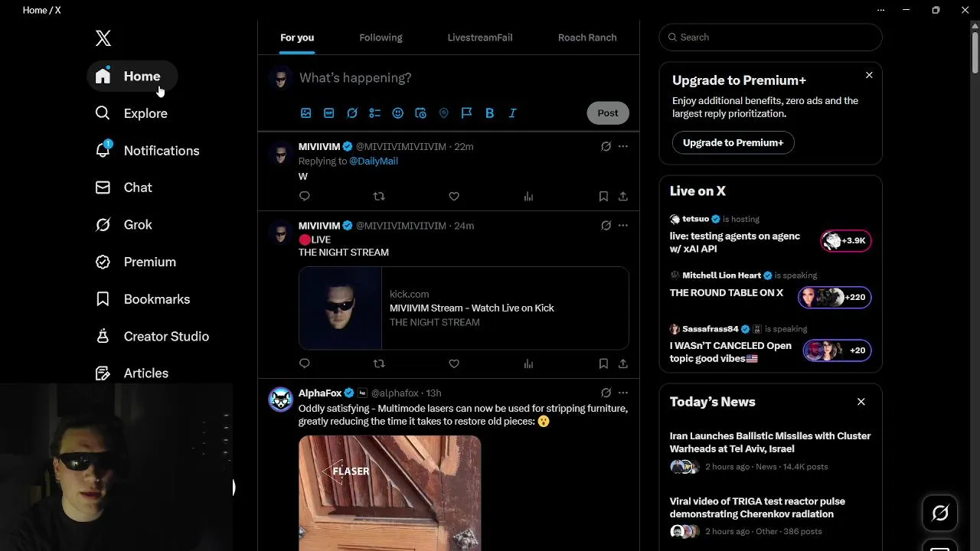Reply to the 'W' post

[x=305, y=197]
